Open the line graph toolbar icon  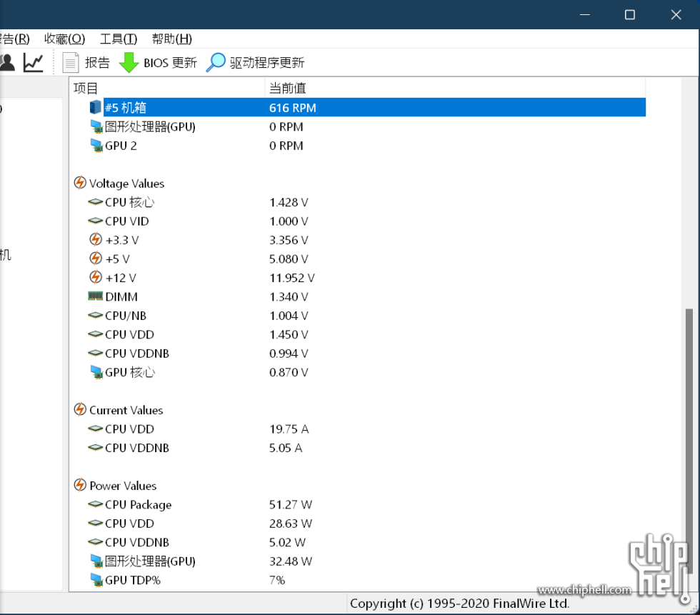(x=34, y=62)
